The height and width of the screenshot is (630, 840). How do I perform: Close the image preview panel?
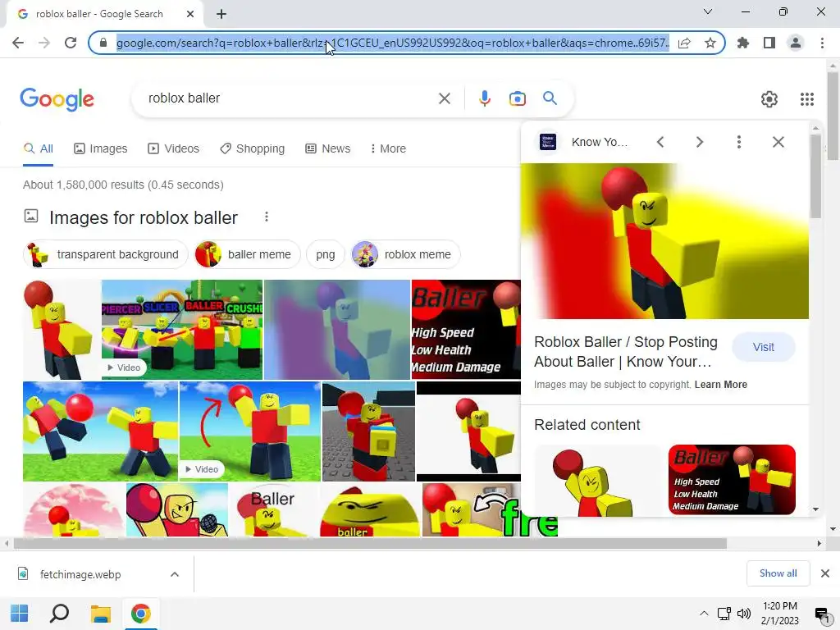click(x=778, y=142)
